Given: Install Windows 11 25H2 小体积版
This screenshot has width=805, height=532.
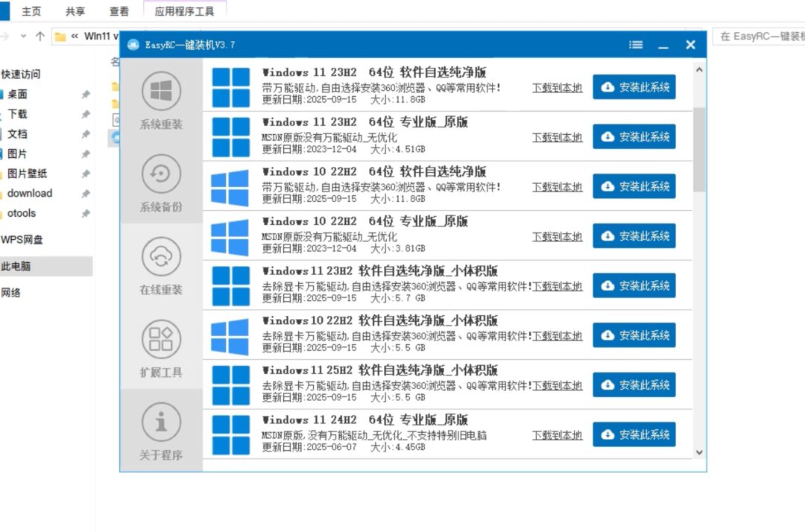Looking at the screenshot, I should (634, 384).
